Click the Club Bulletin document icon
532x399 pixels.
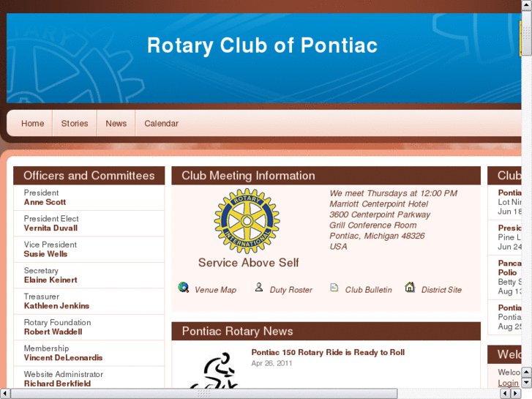[334, 288]
